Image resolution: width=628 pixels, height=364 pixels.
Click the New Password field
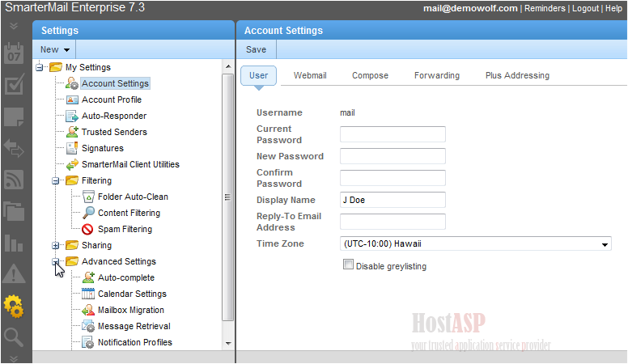392,156
